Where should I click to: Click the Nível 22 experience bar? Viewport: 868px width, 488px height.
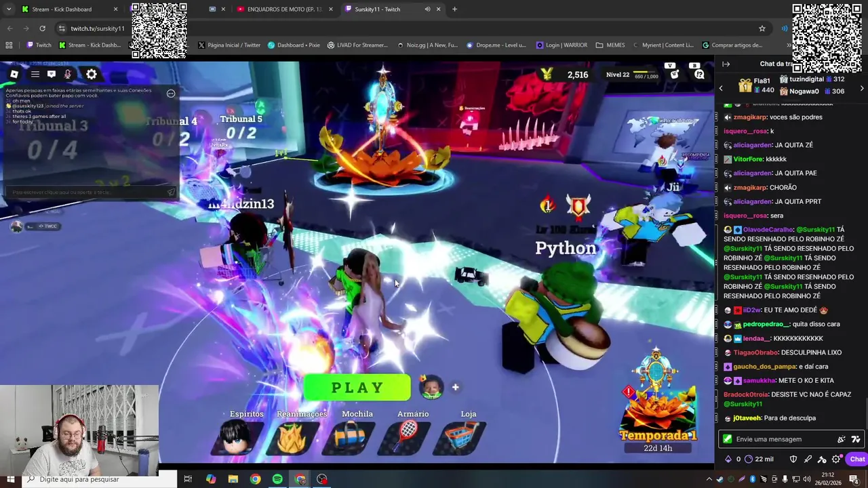click(x=632, y=75)
